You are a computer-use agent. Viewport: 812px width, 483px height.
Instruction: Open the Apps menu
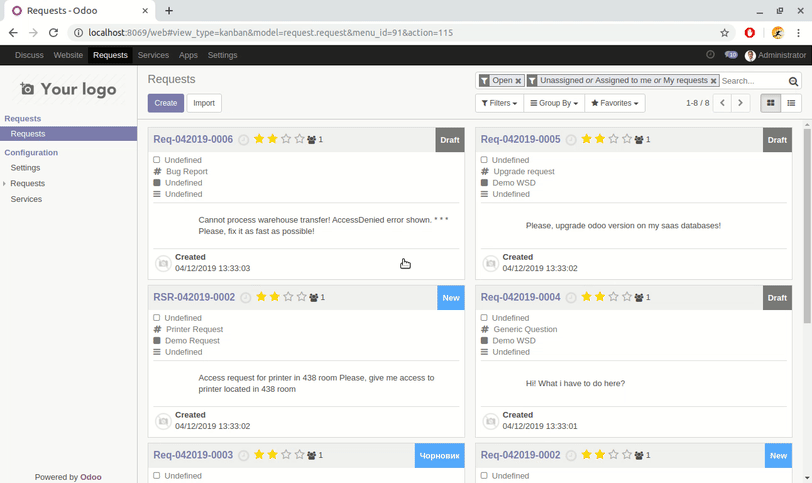coord(188,55)
